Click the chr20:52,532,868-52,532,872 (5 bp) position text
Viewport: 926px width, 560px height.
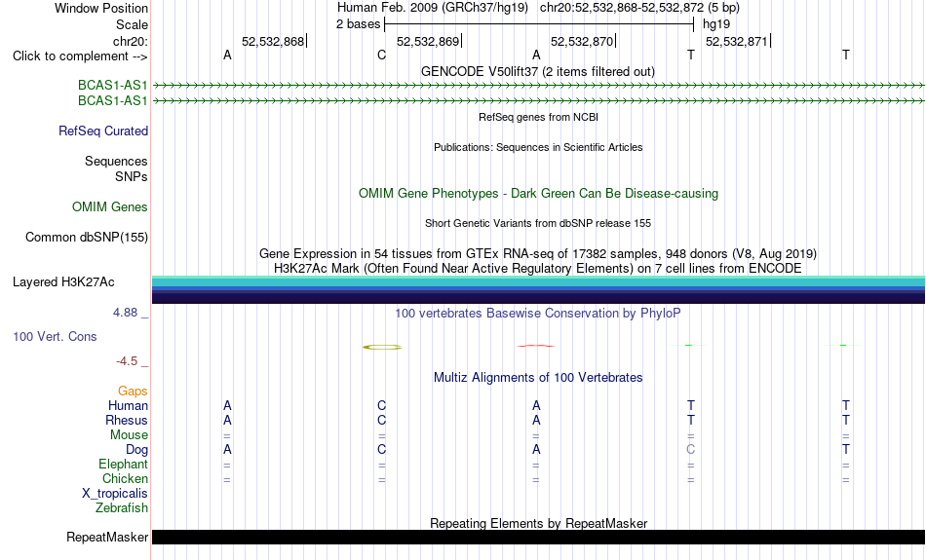tap(639, 8)
